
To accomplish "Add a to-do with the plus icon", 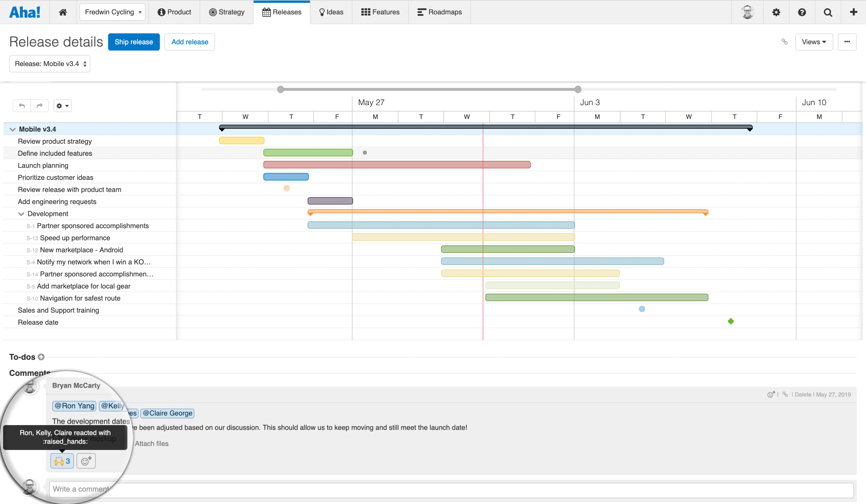I will click(x=41, y=357).
